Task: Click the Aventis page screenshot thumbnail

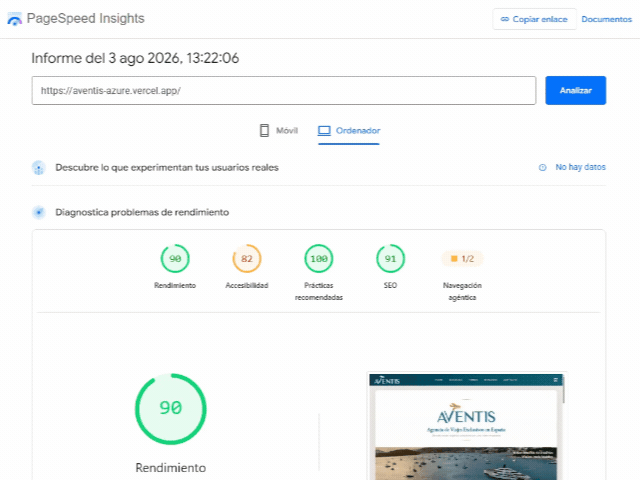Action: pyautogui.click(x=466, y=427)
